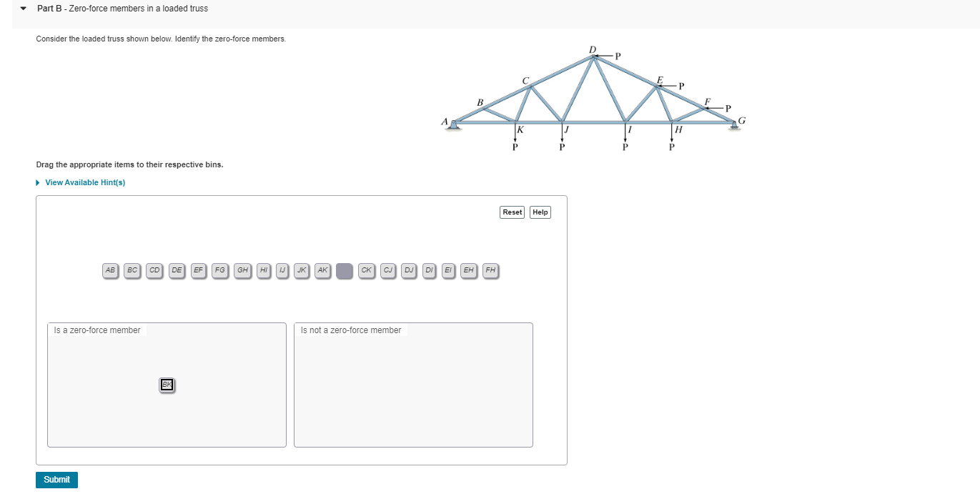
Task: Click the Reset button
Action: click(512, 212)
